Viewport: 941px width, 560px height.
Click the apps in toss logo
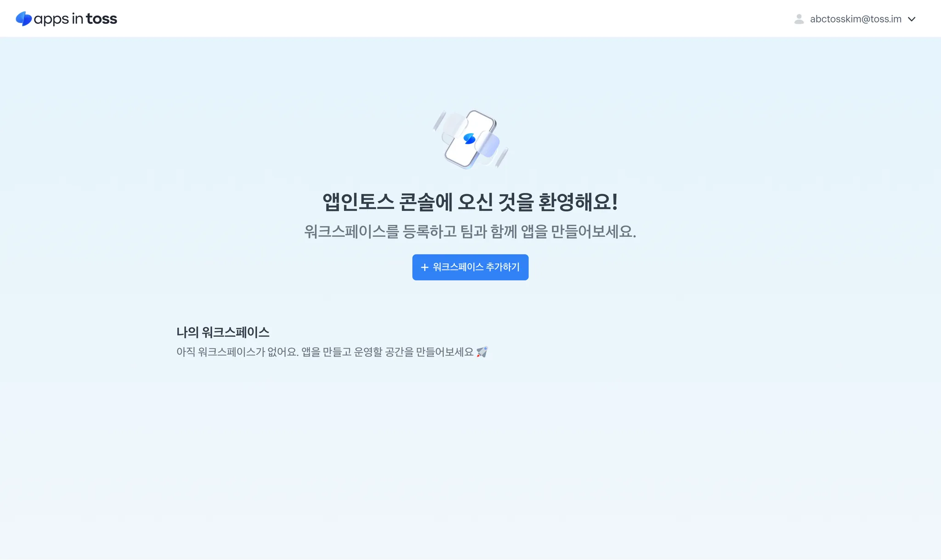click(x=67, y=19)
